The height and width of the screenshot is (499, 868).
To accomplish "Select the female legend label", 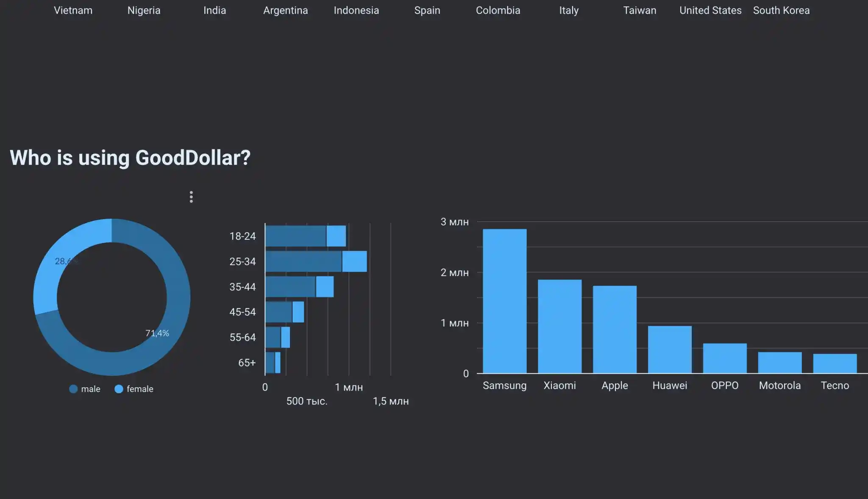I will pyautogui.click(x=140, y=389).
